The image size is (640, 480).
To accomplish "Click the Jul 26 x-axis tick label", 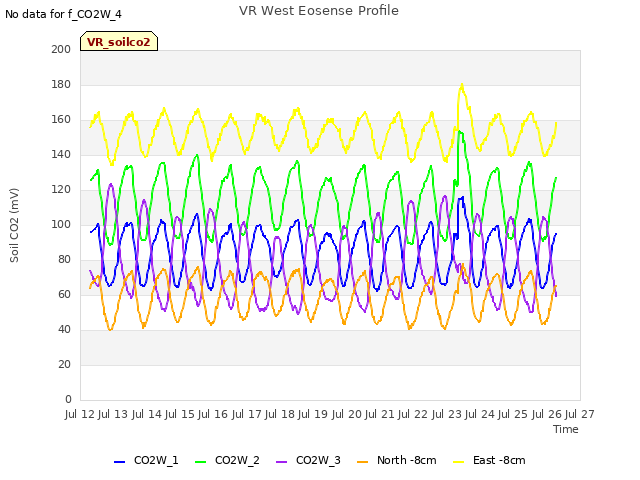I will [x=547, y=414].
